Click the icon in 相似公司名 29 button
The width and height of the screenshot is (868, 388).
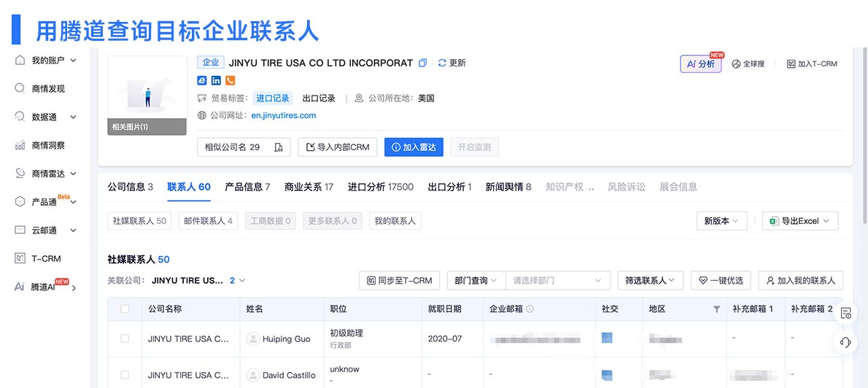click(279, 147)
